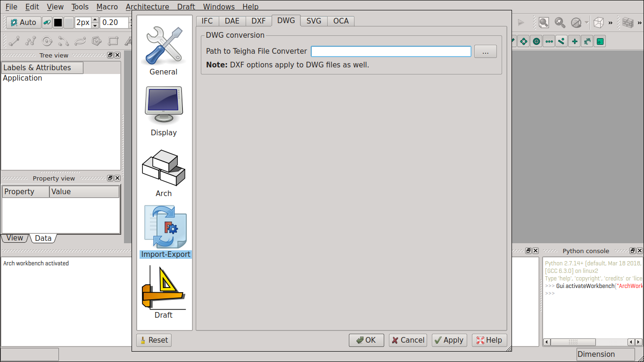Float the Property view panel

coord(110,178)
